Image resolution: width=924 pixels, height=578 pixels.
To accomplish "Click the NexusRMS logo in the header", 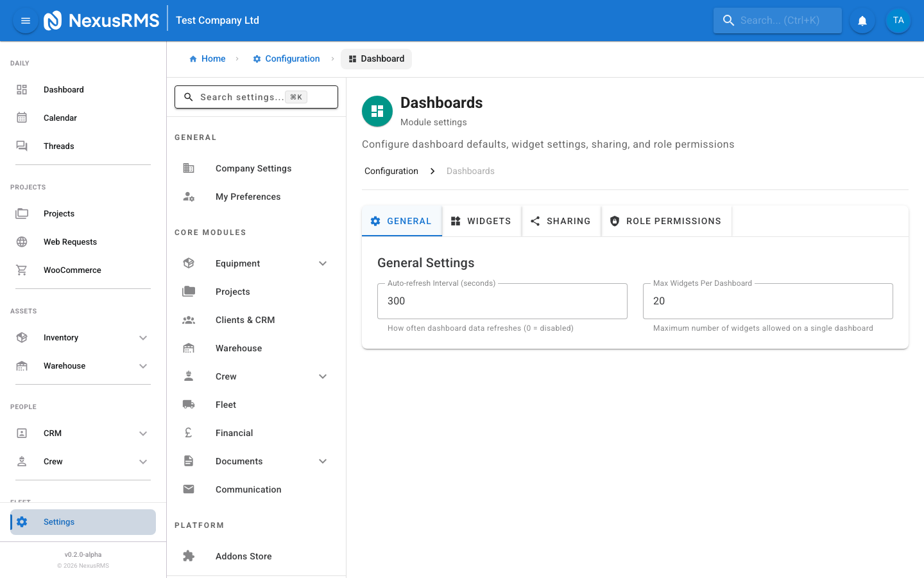I will (x=101, y=20).
